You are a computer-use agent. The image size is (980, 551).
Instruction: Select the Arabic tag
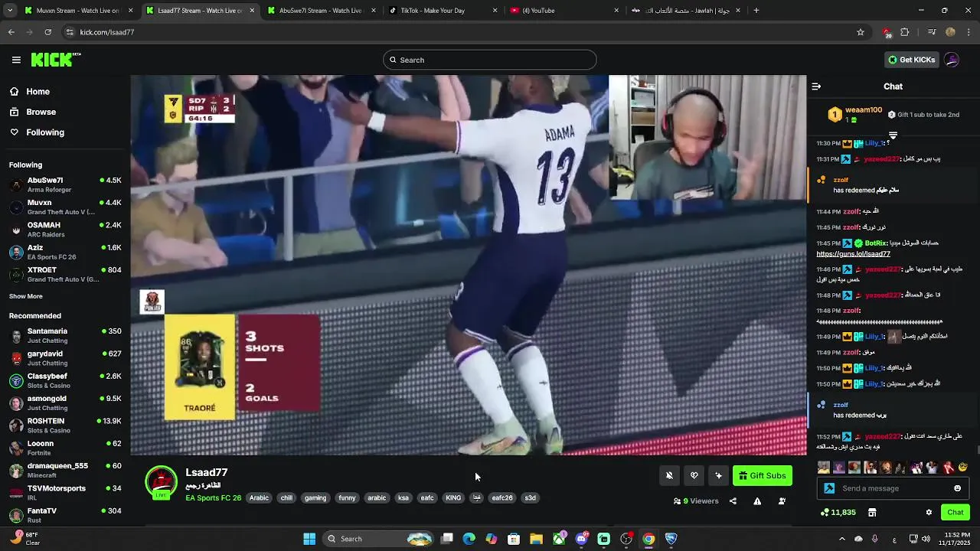pyautogui.click(x=260, y=498)
